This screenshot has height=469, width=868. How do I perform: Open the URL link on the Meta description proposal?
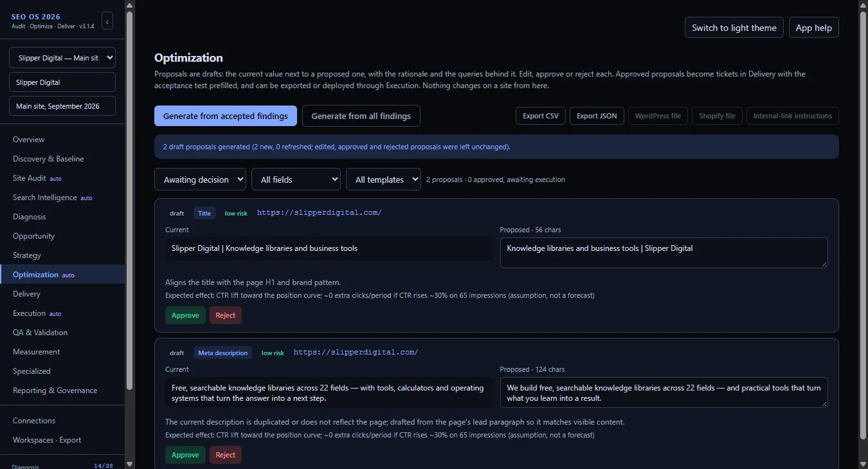356,352
